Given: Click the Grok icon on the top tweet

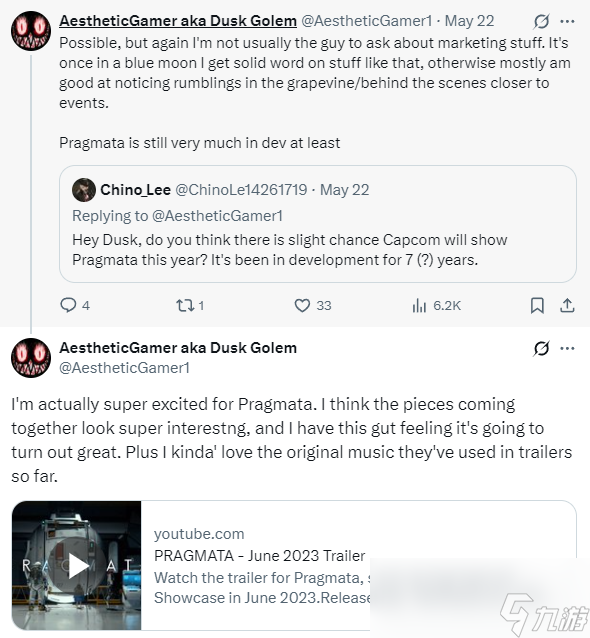Looking at the screenshot, I should (x=542, y=21).
